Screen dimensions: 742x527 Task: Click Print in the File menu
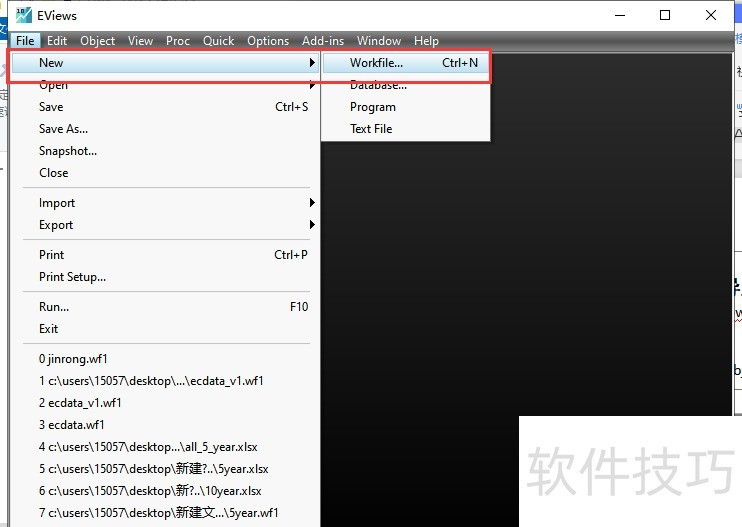(164, 255)
